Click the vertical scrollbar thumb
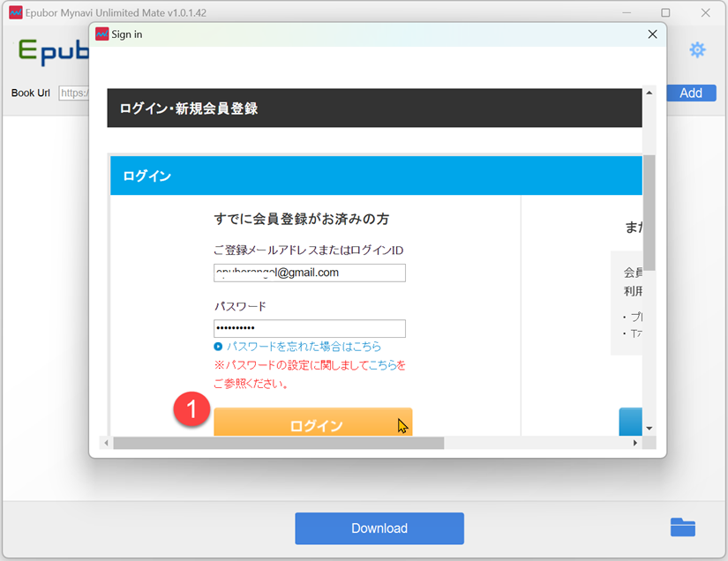728x561 pixels. [649, 213]
